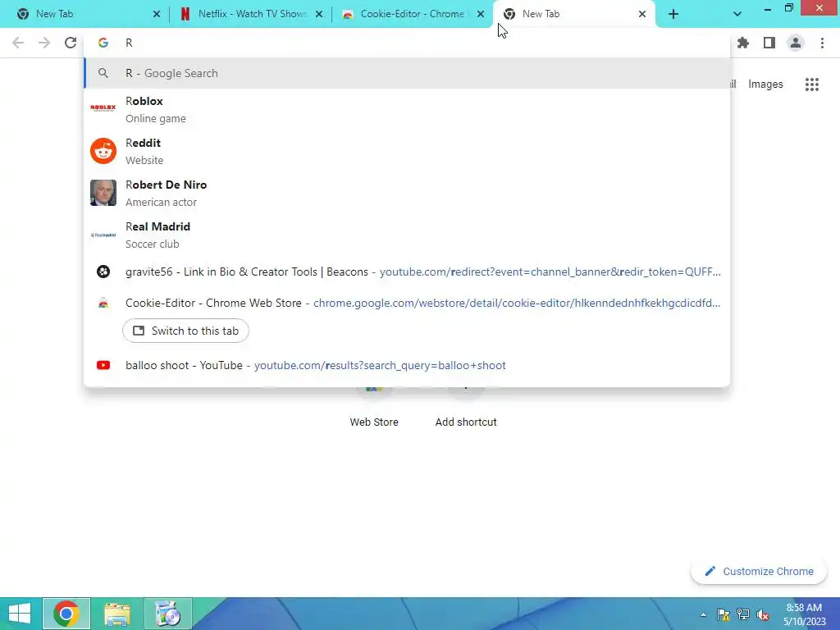The image size is (840, 630).
Task: Reload the current page
Action: 71,43
